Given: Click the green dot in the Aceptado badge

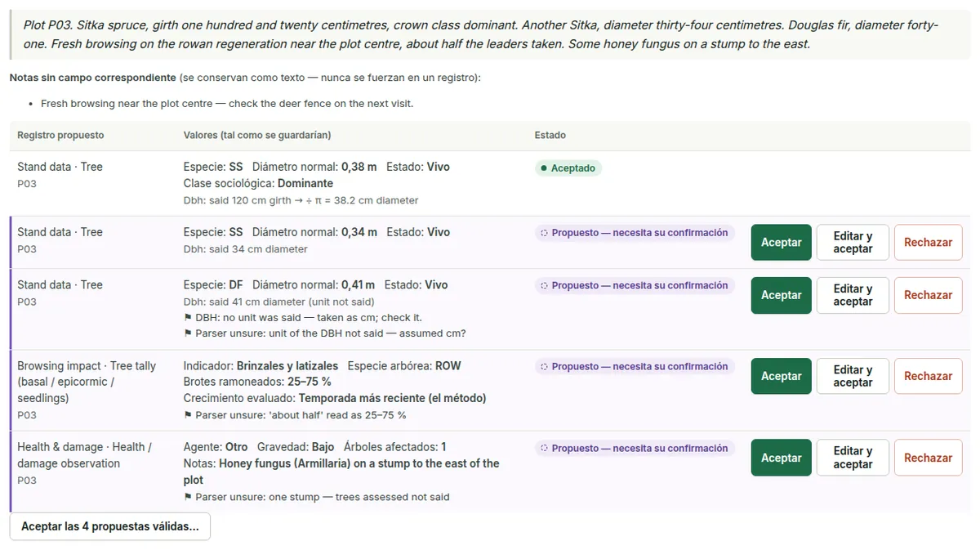Looking at the screenshot, I should (x=544, y=168).
